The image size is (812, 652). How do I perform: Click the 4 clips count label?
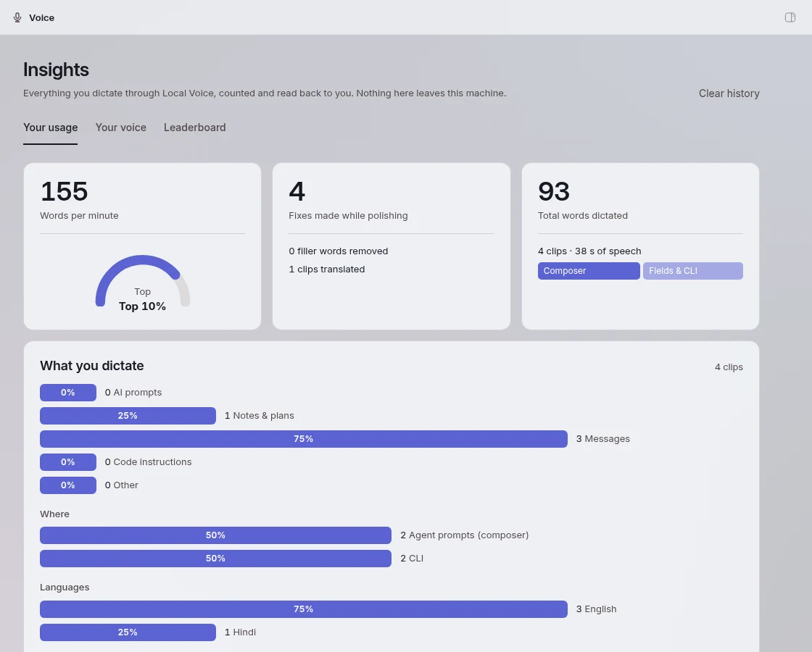(729, 367)
